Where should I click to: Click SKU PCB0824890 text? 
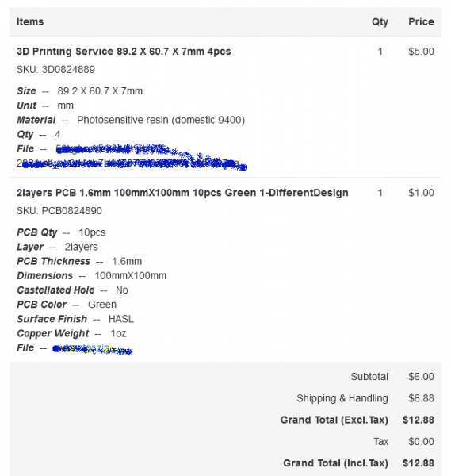coord(59,211)
